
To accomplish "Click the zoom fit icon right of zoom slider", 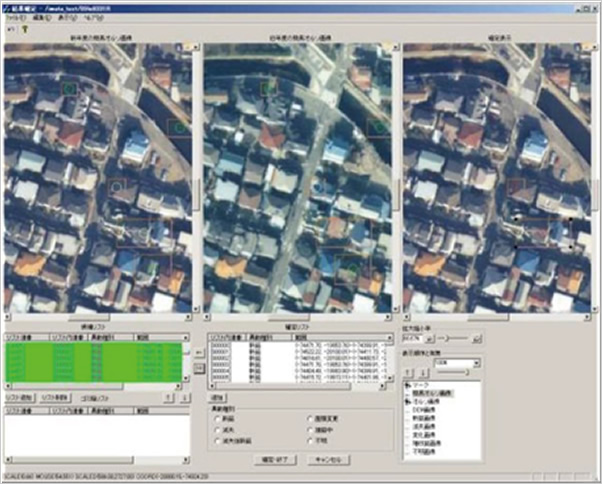I will [x=476, y=339].
